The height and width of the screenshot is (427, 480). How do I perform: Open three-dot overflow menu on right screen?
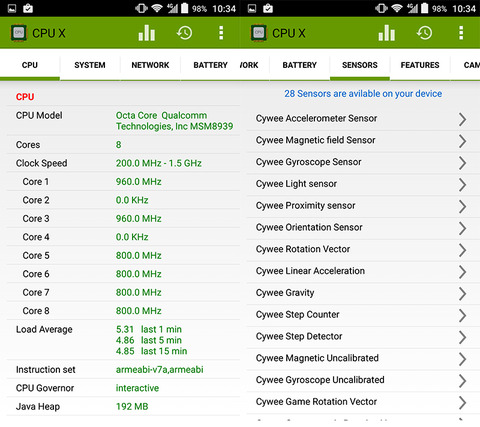[461, 33]
